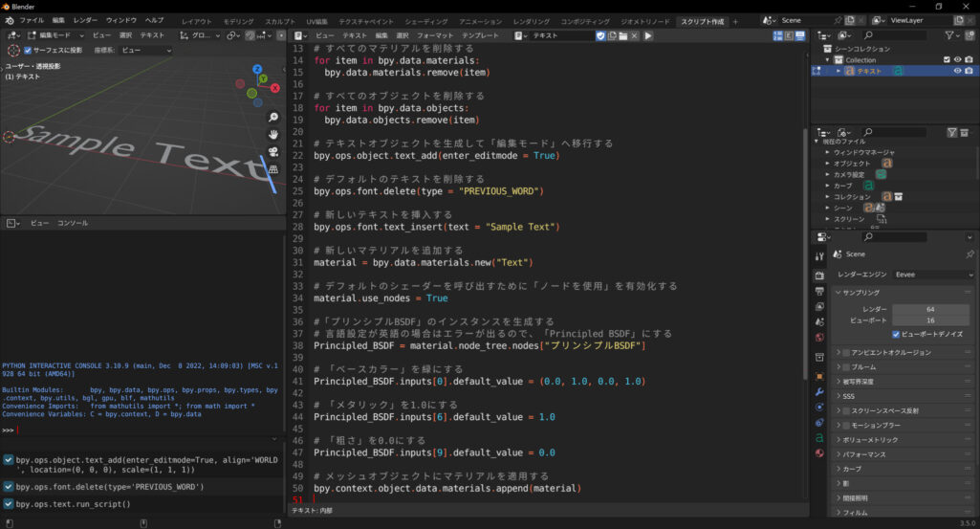Disable テキスト in renders via its camera icon
Viewport: 980px width, 529px height.
(969, 72)
